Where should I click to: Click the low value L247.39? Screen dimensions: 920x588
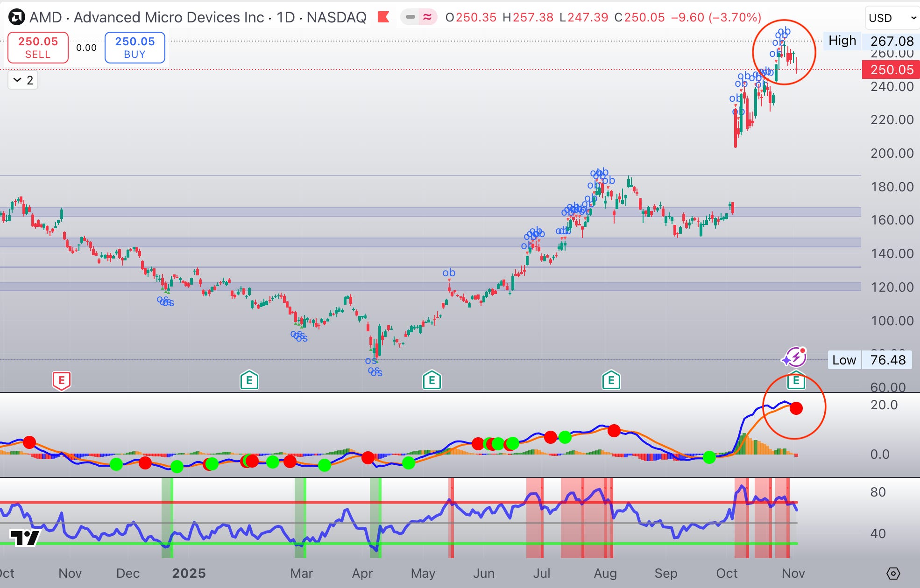pyautogui.click(x=584, y=17)
